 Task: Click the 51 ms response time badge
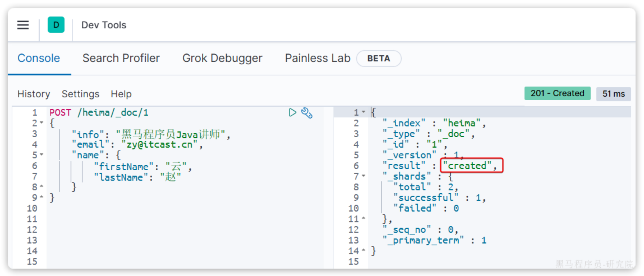pyautogui.click(x=613, y=94)
